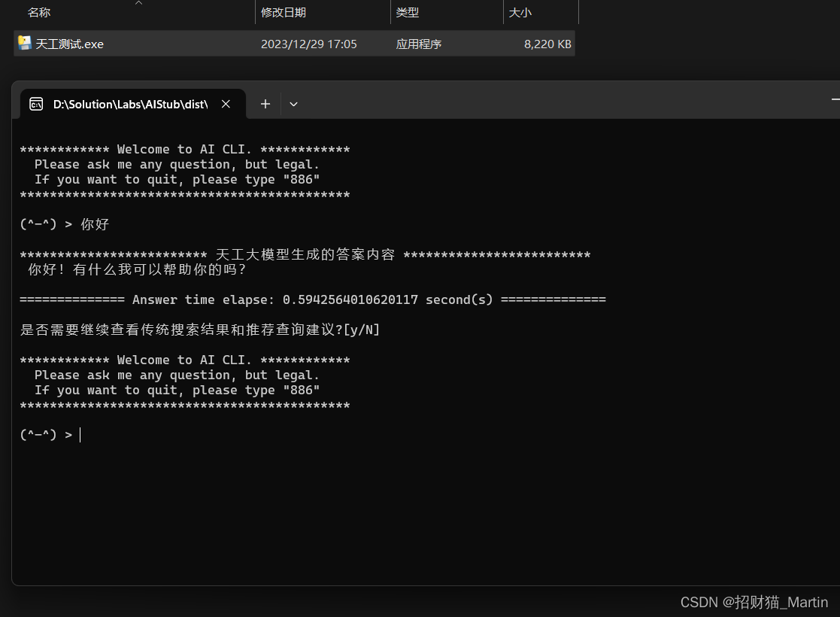Click the 天工大模型生成的答案内容 header line
Image resolution: width=840 pixels, height=617 pixels.
point(305,254)
